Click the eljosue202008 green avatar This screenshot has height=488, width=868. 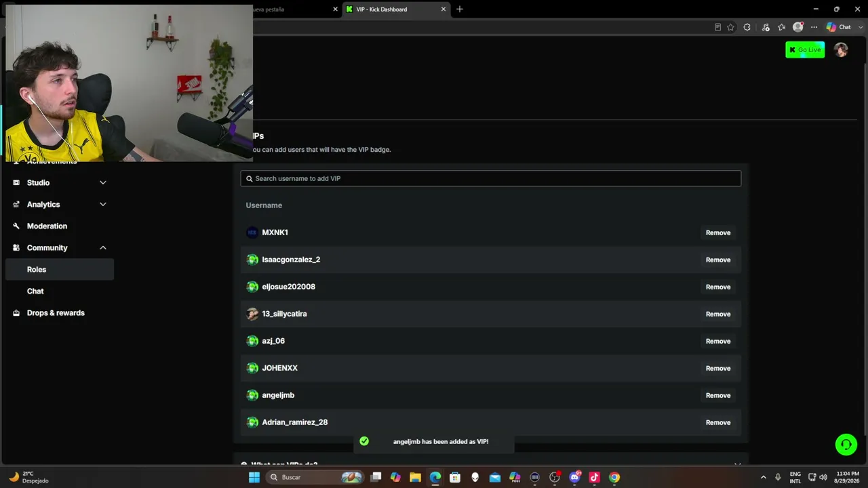click(x=252, y=287)
